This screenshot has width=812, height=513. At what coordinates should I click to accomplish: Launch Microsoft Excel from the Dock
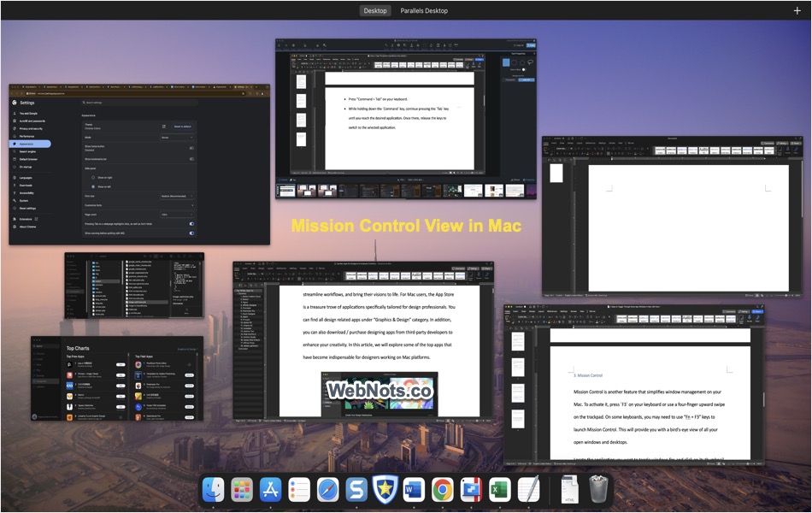[x=499, y=490]
